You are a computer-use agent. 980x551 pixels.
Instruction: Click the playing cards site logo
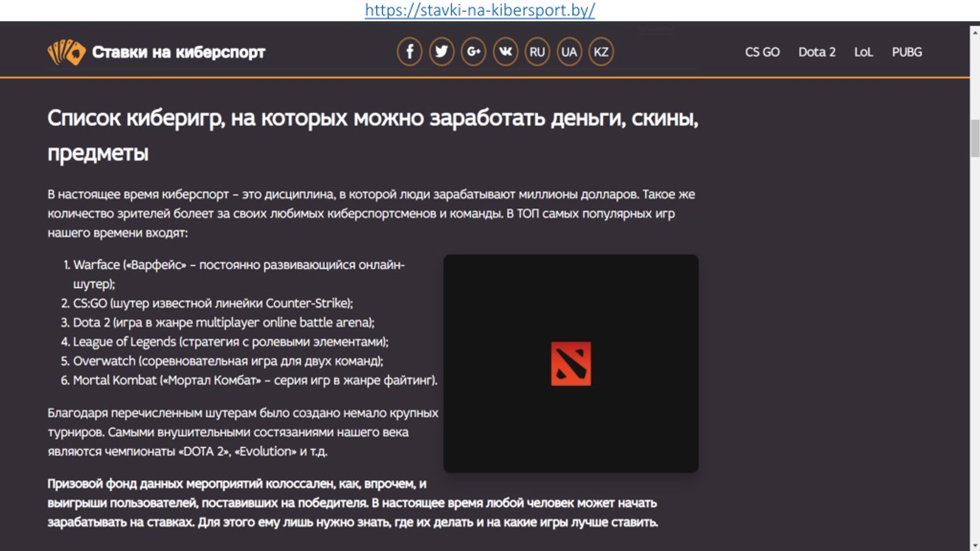pos(67,52)
